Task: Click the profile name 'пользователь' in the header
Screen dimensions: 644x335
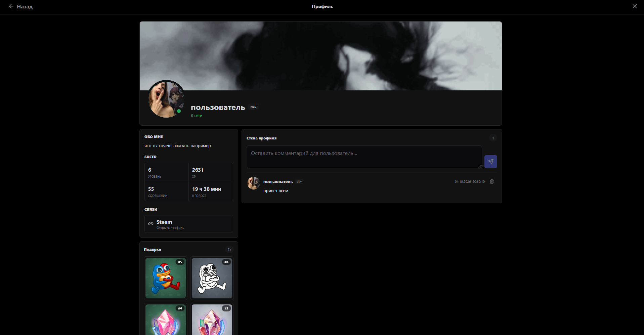Action: [x=218, y=108]
